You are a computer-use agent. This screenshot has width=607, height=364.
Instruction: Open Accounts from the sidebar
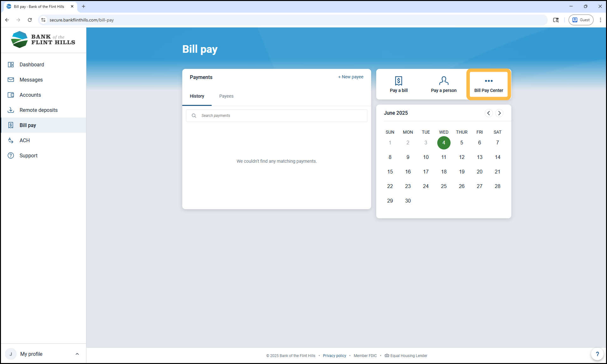tap(30, 95)
